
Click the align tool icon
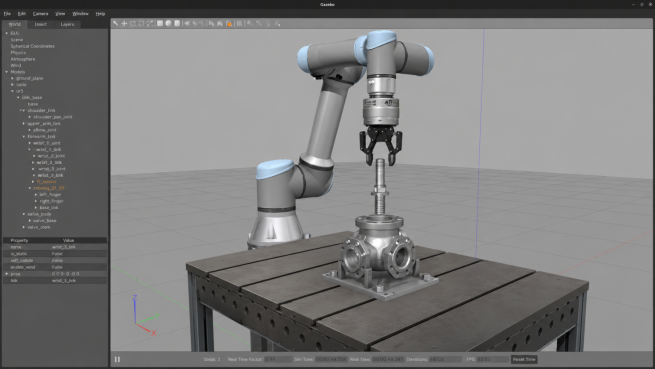coord(239,23)
